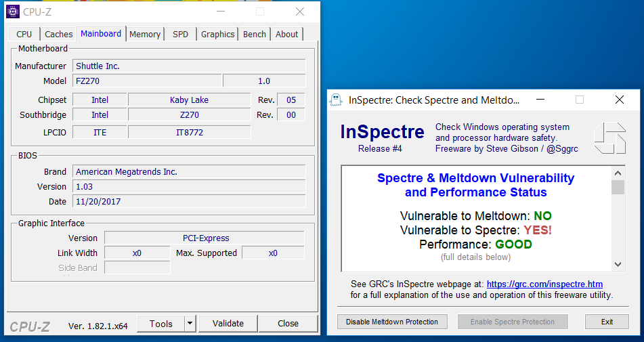Click Disable Meltdown Protection button
Viewport: 644px width, 342px height.
(392, 322)
